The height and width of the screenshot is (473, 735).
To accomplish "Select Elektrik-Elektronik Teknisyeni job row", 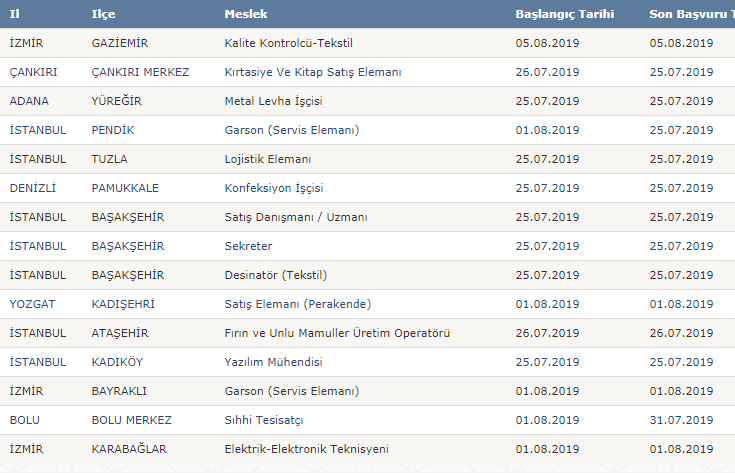I will click(306, 449).
